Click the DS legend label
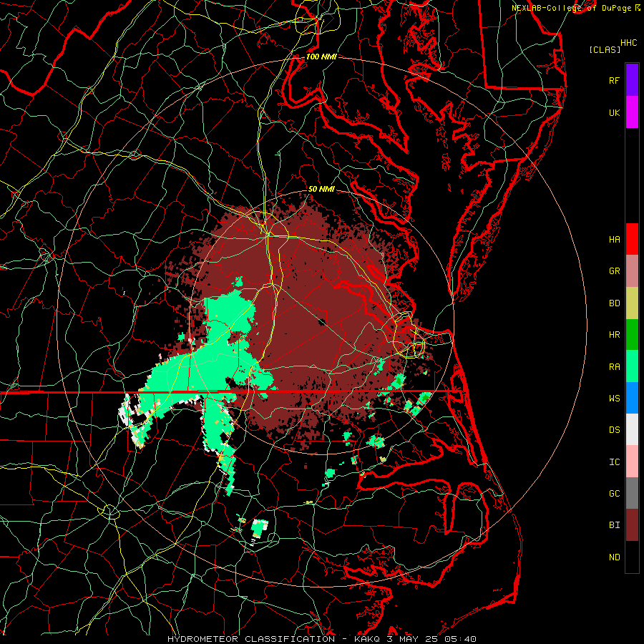 [614, 430]
